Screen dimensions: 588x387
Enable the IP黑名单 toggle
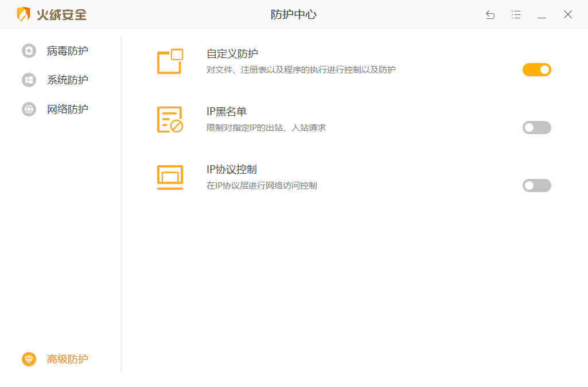[x=536, y=128]
